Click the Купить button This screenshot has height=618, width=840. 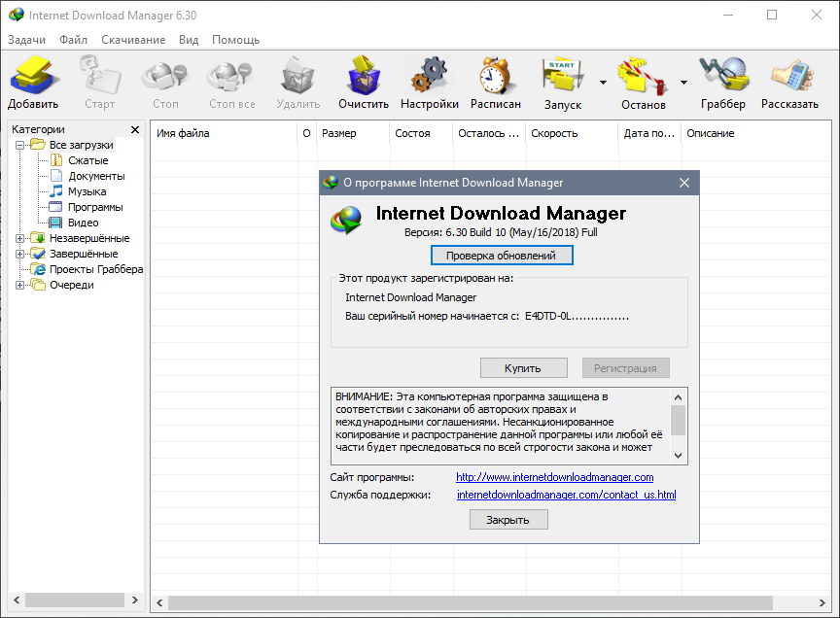pyautogui.click(x=523, y=368)
